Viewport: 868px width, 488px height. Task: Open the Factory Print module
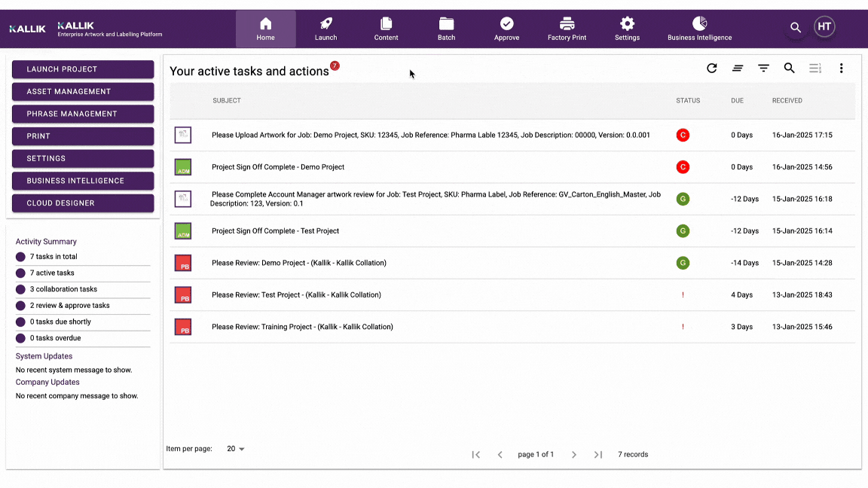point(567,28)
